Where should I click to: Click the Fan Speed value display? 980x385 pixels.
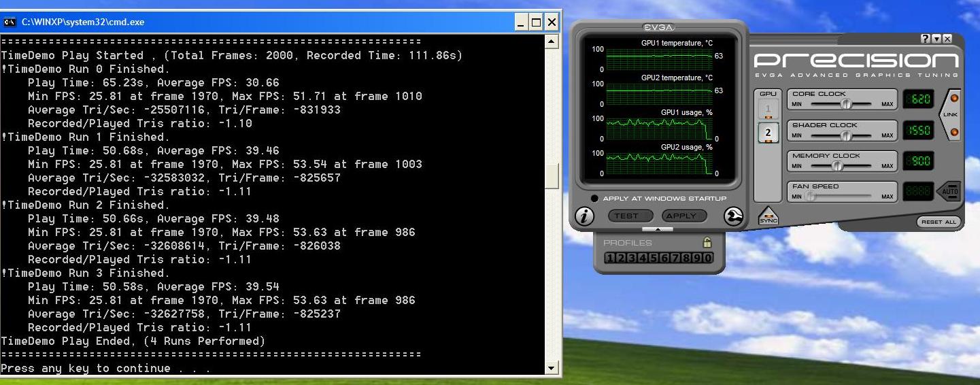click(x=919, y=192)
